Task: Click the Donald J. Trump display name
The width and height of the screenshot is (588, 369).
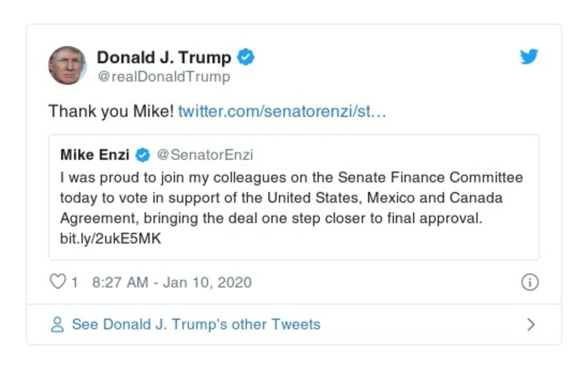Action: pos(164,57)
